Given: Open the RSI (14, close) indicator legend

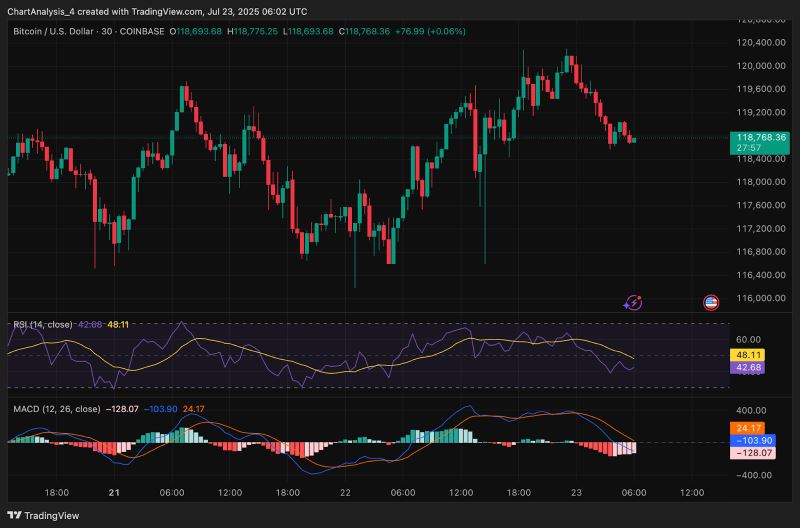Looking at the screenshot, I should pos(42,325).
